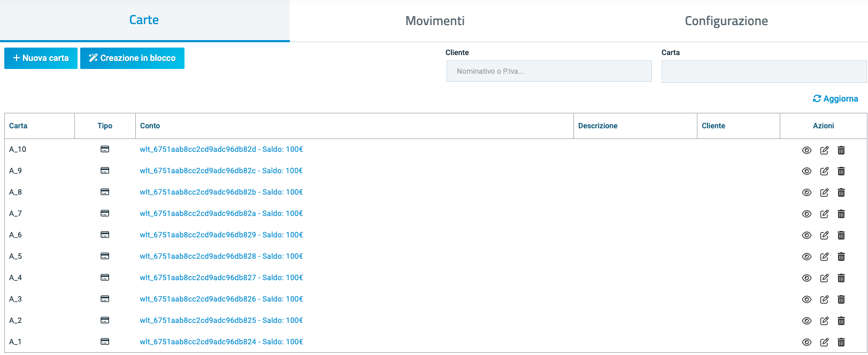Image resolution: width=868 pixels, height=355 pixels.
Task: Click the edit icon for card A_10
Action: click(824, 150)
